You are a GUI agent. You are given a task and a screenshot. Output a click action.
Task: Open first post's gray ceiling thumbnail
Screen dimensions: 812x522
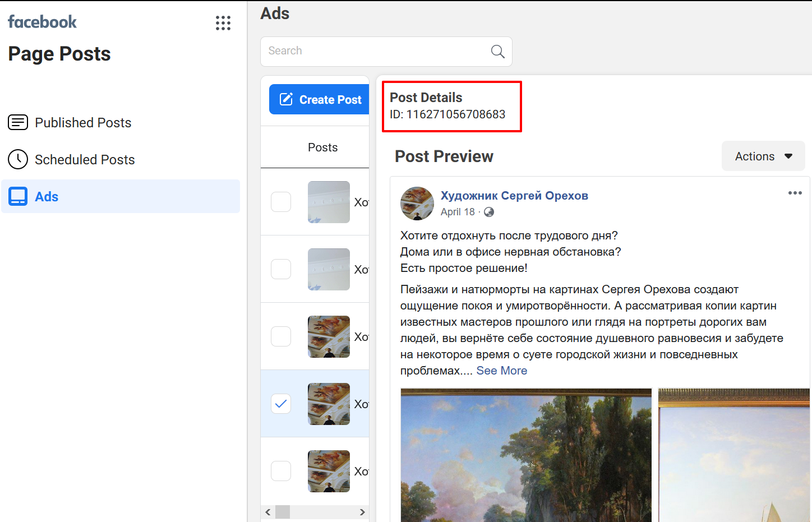[x=329, y=202]
